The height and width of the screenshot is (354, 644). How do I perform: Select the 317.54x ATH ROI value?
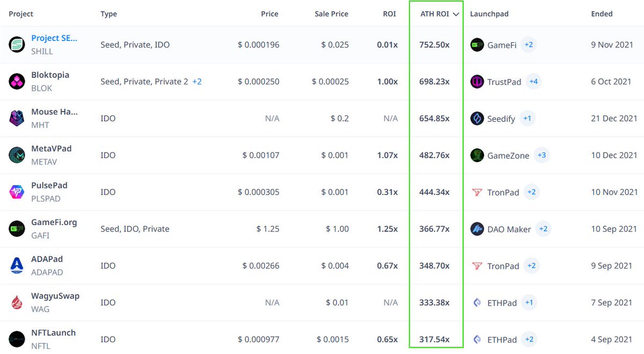point(435,339)
